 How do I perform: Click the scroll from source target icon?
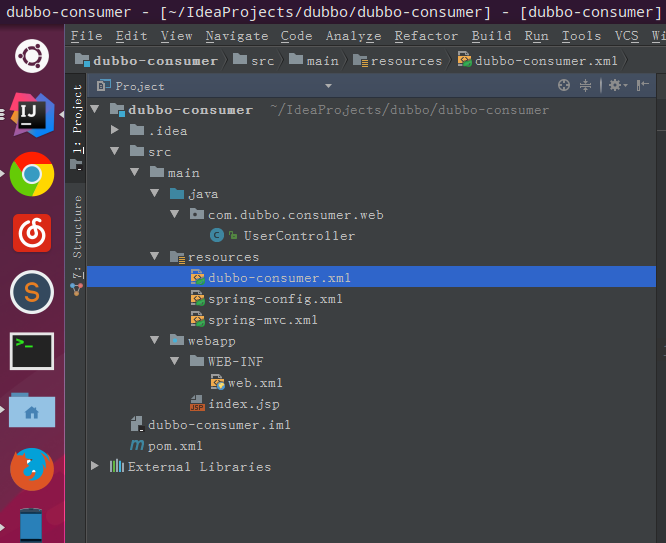click(564, 85)
